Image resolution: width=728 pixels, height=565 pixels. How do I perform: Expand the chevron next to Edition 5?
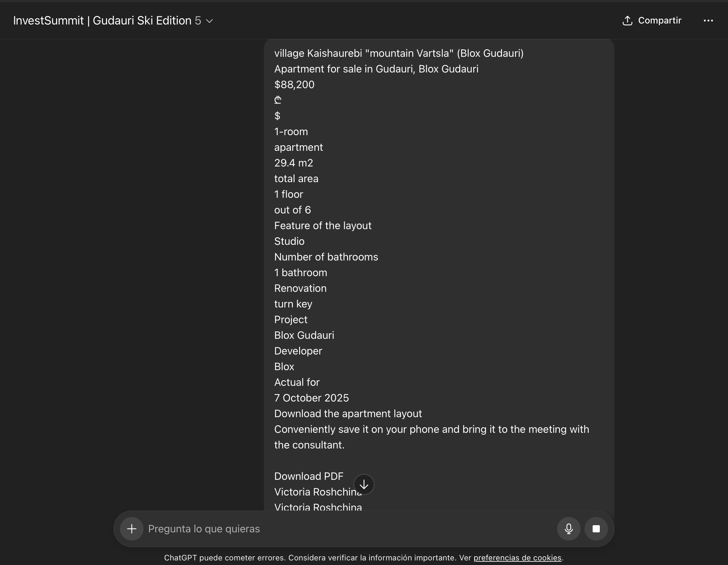coord(210,21)
